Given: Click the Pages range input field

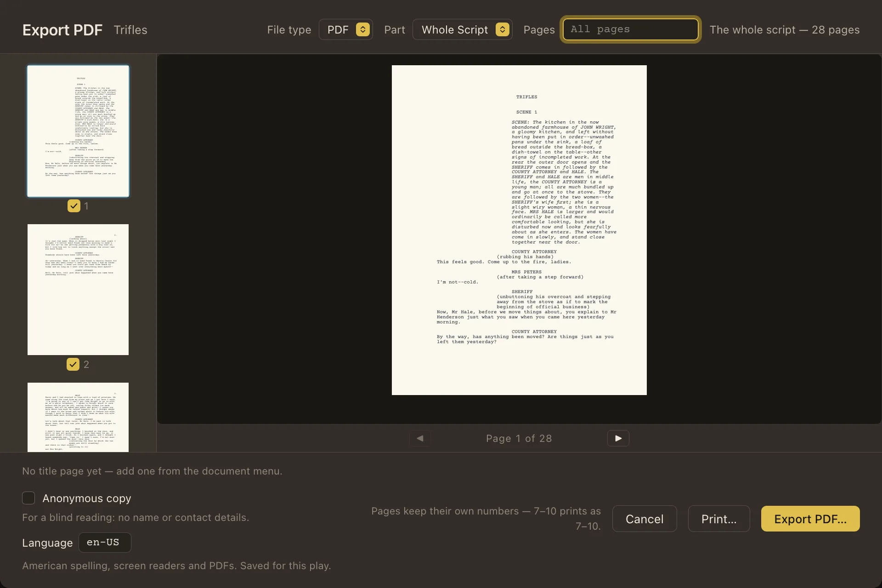Looking at the screenshot, I should coord(630,29).
